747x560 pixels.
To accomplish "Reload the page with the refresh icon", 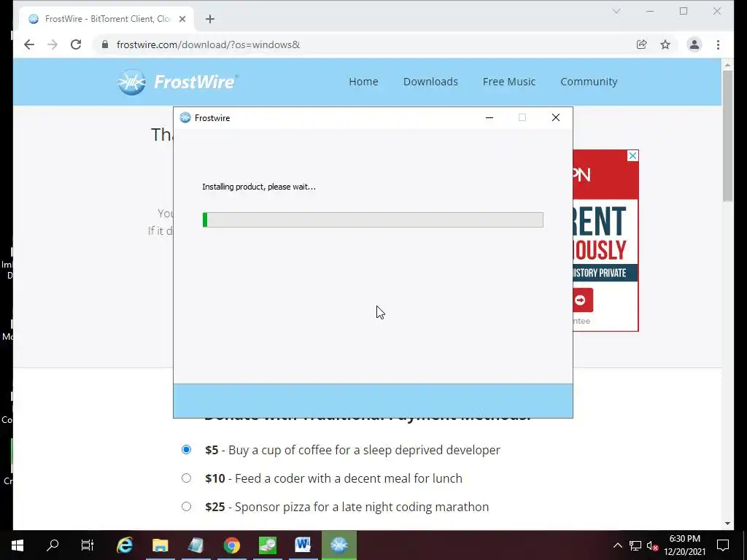I will click(76, 44).
